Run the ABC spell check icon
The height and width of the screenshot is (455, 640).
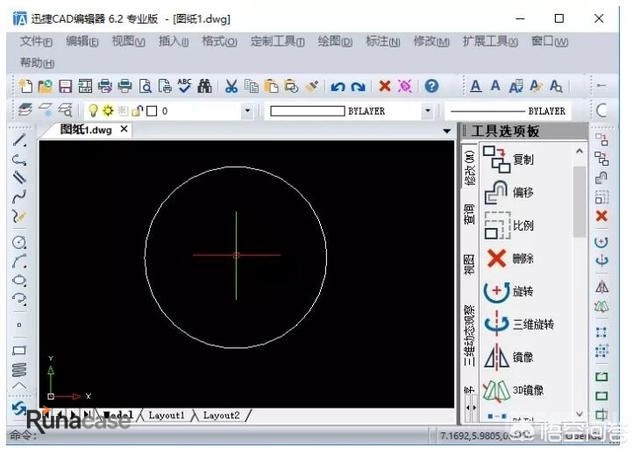(184, 85)
